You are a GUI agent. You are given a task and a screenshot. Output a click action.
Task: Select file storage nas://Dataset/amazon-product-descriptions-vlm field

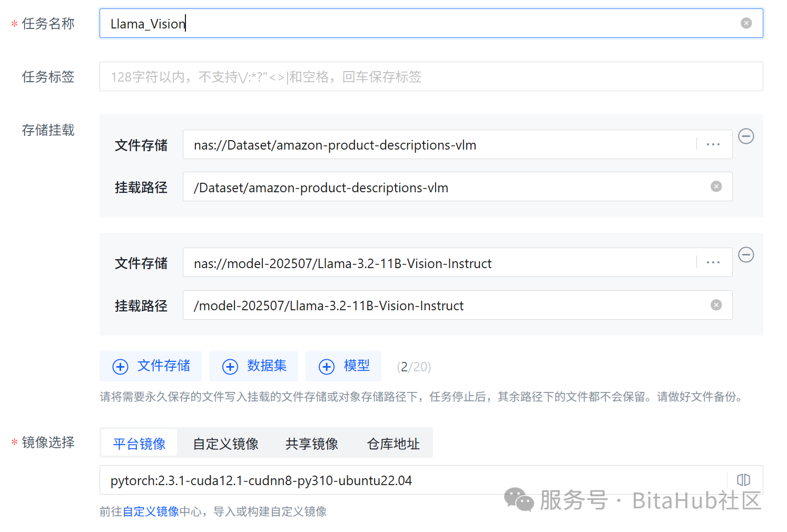click(x=457, y=144)
